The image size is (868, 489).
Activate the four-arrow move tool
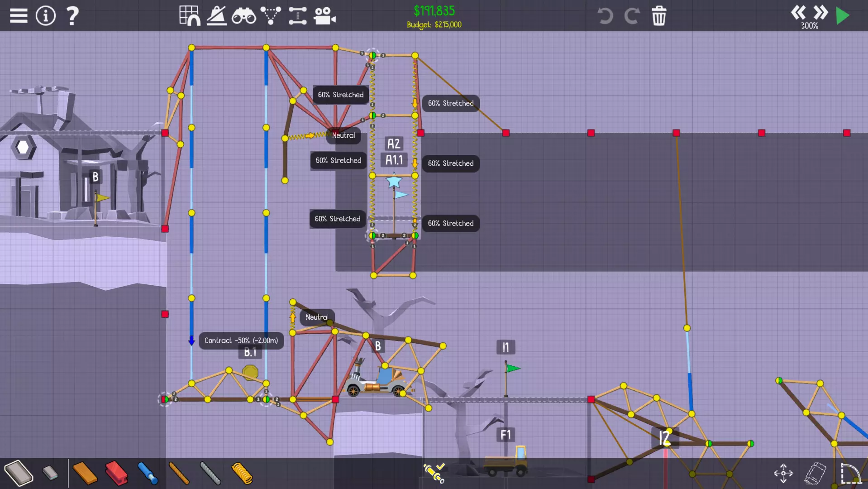(x=783, y=473)
